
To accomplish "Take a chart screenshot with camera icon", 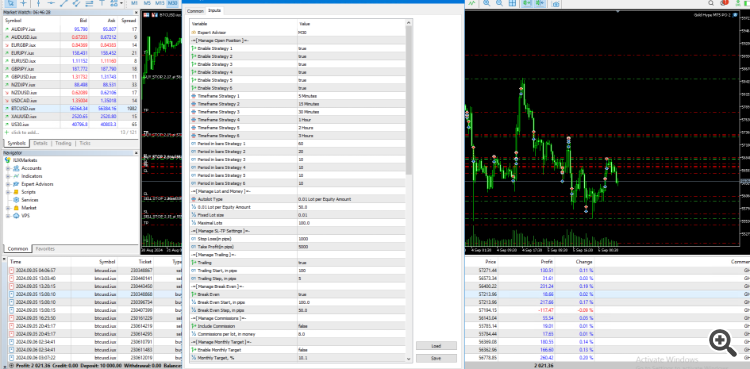I will click(x=555, y=4).
